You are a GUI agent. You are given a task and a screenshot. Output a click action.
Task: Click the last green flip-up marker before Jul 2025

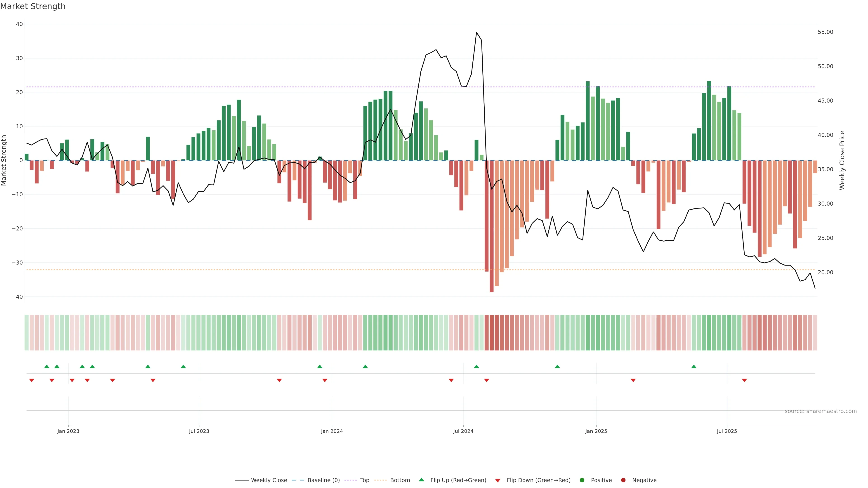[x=694, y=366]
